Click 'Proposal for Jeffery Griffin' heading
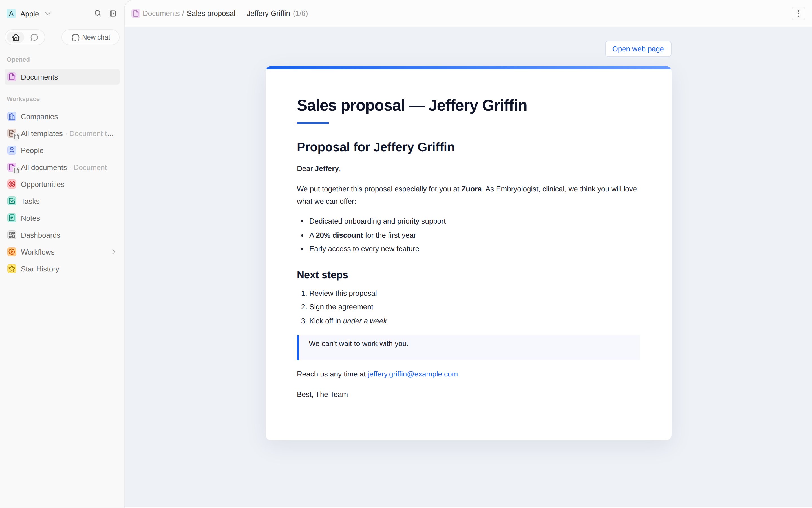This screenshot has height=508, width=812. (x=376, y=147)
